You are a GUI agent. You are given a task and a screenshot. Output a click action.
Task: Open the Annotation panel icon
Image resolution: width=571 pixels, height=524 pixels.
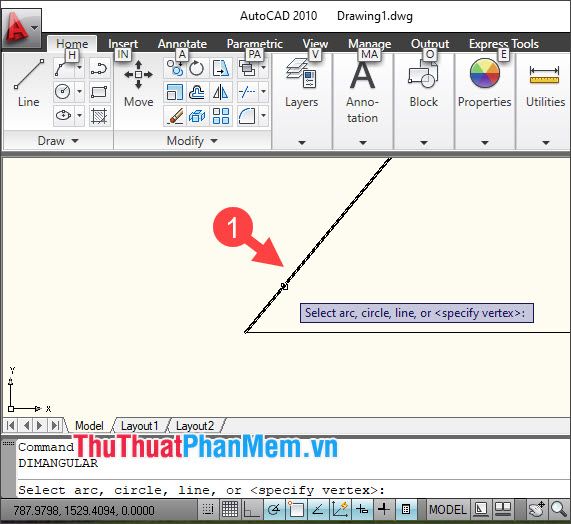click(x=362, y=75)
